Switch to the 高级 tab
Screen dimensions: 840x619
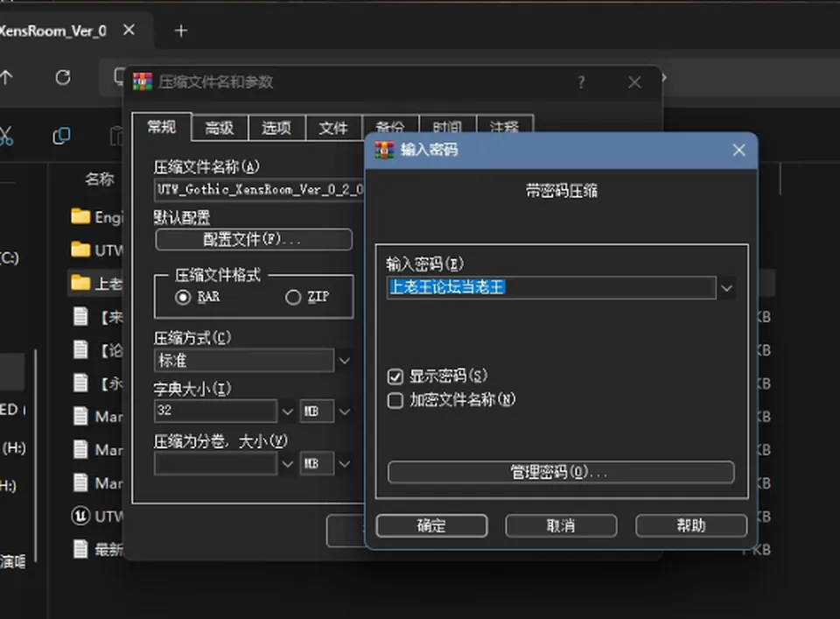220,128
